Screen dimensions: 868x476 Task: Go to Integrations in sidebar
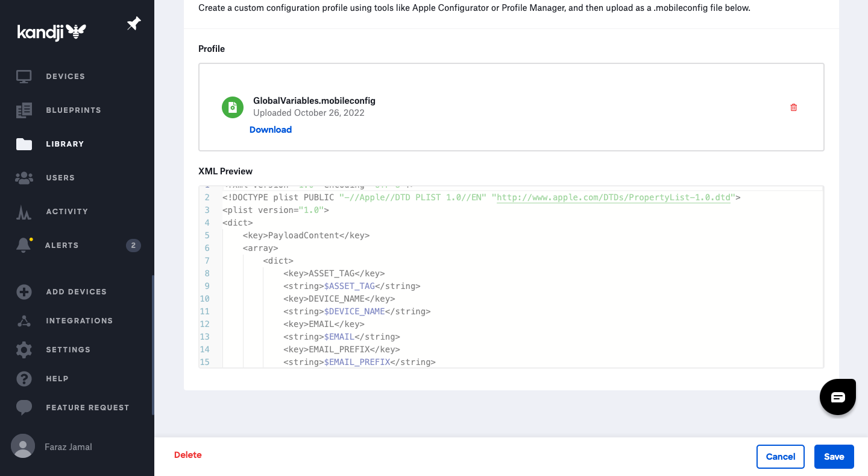[x=79, y=321]
